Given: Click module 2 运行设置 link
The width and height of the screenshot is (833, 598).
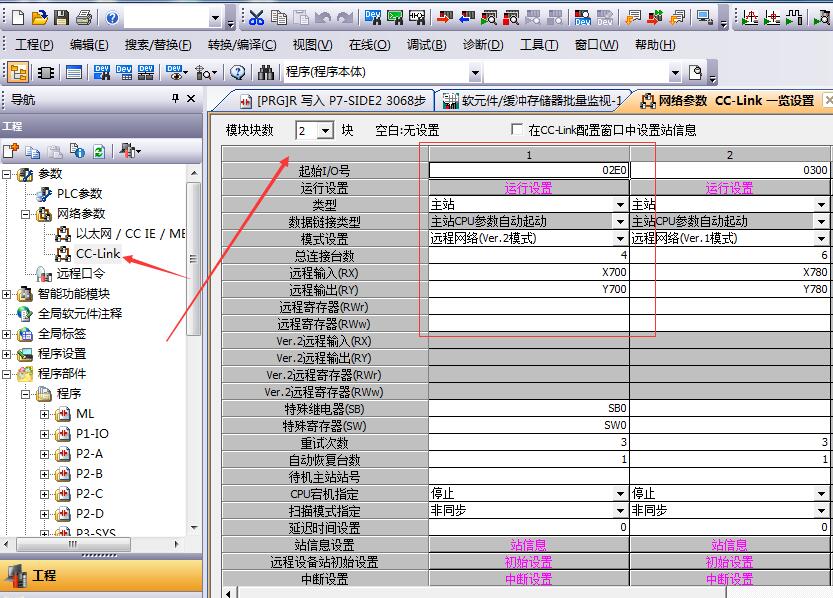Looking at the screenshot, I should click(x=729, y=188).
